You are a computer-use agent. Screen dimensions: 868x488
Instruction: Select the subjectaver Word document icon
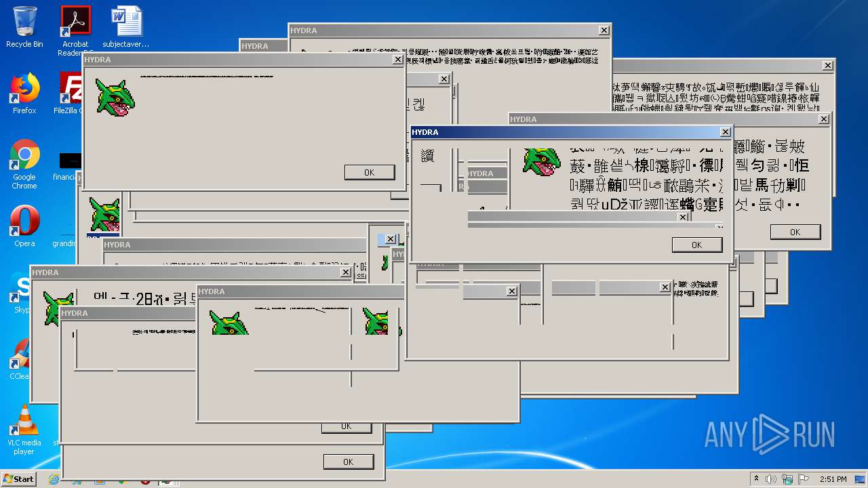coord(126,27)
